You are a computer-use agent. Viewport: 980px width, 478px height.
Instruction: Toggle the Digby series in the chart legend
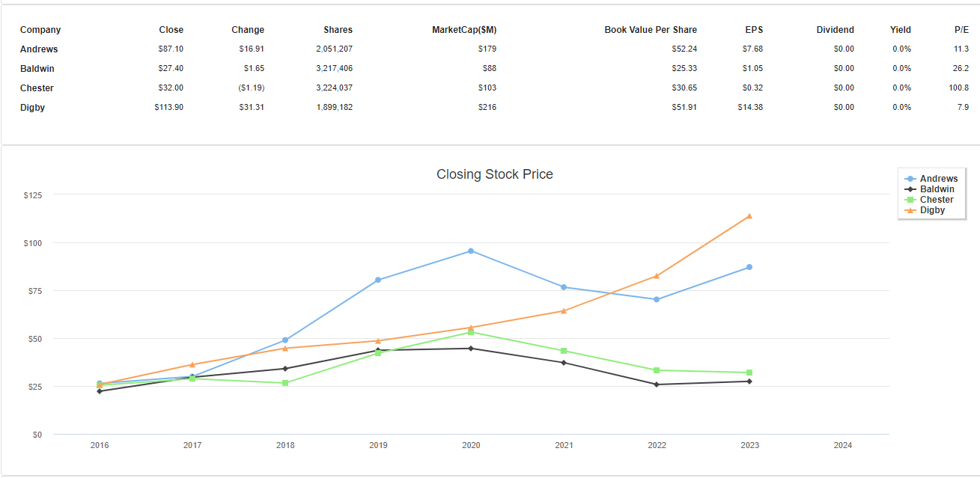coord(931,209)
